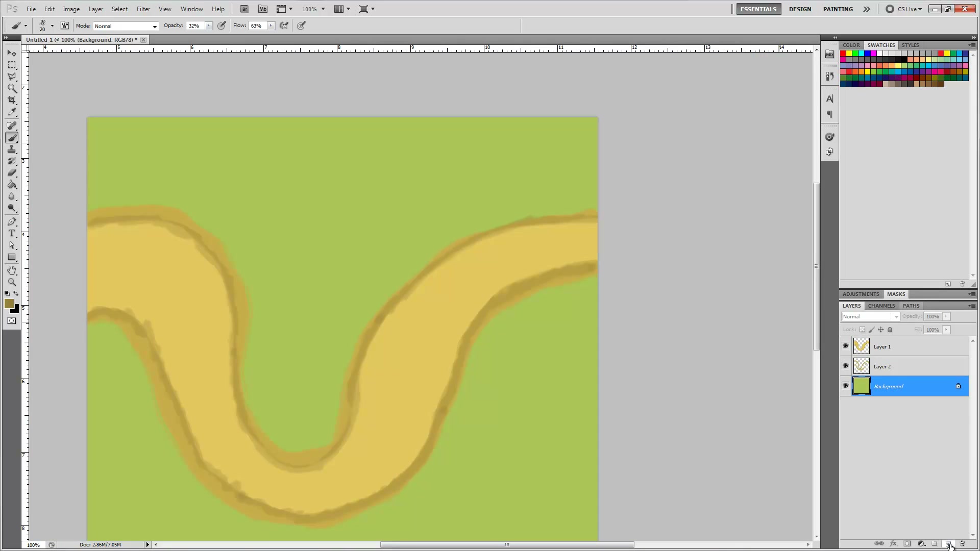Click the foreground color swatch
Screen dimensions: 980x551
point(9,304)
